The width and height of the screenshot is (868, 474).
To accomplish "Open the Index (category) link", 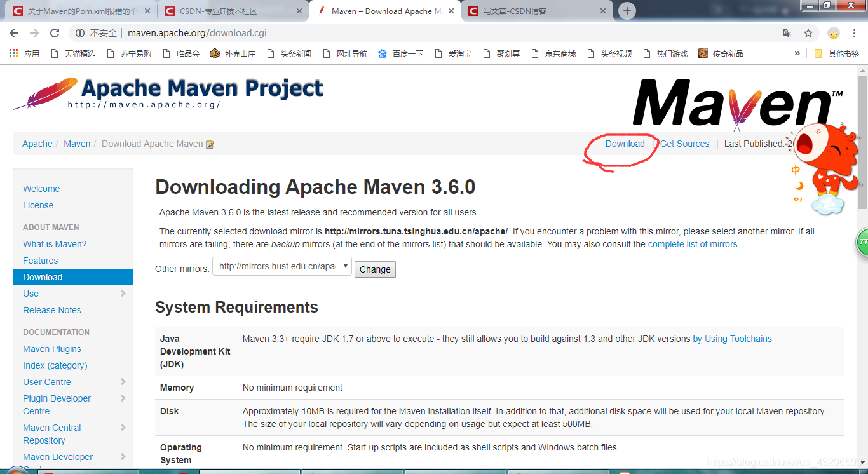I will (55, 365).
